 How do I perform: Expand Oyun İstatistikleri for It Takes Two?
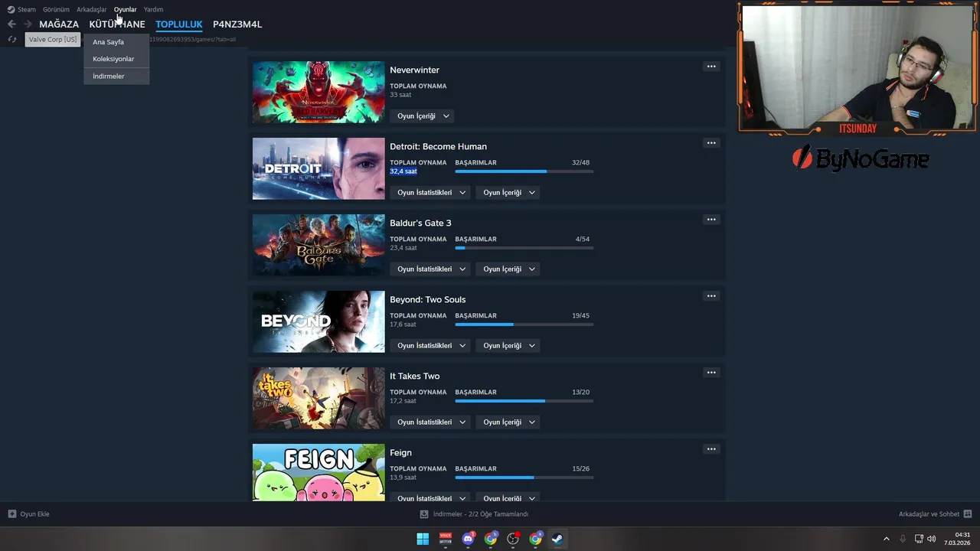coord(431,422)
